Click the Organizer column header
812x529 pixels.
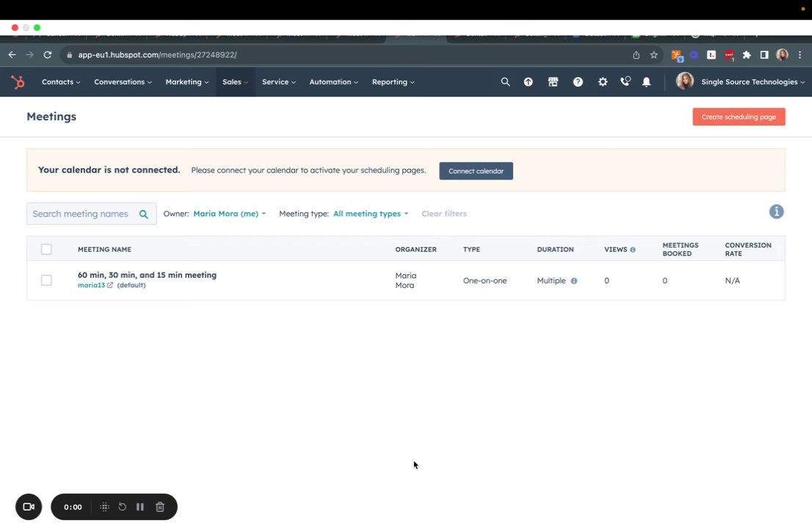click(416, 249)
